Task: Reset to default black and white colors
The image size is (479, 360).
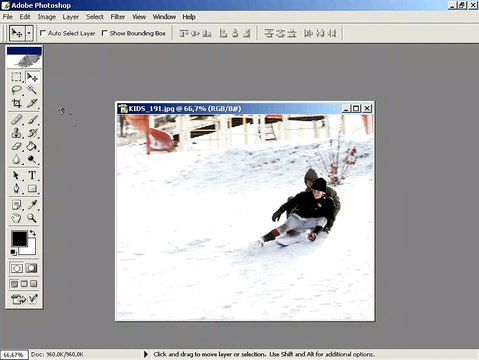Action: point(13,252)
